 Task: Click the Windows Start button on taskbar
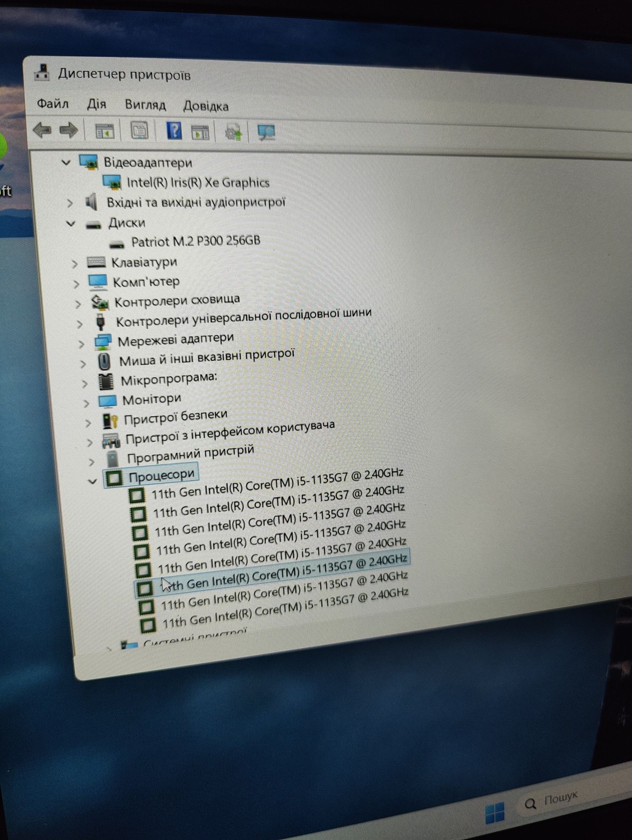495,813
